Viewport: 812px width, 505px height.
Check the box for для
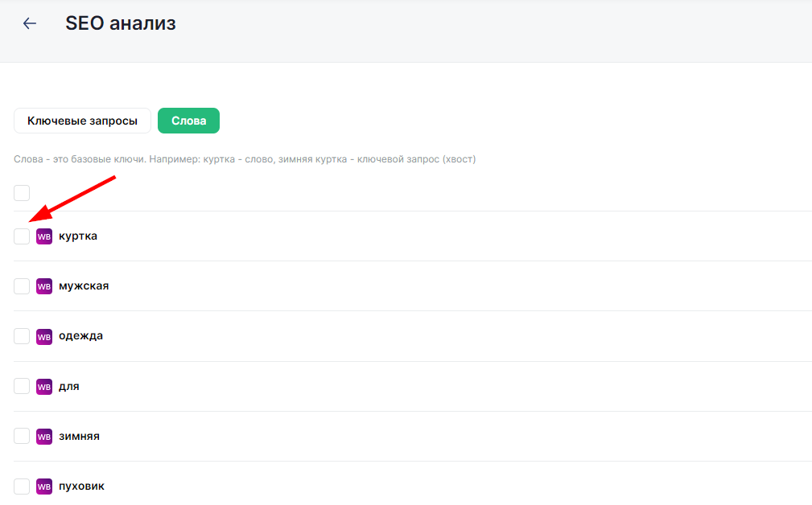coord(22,386)
